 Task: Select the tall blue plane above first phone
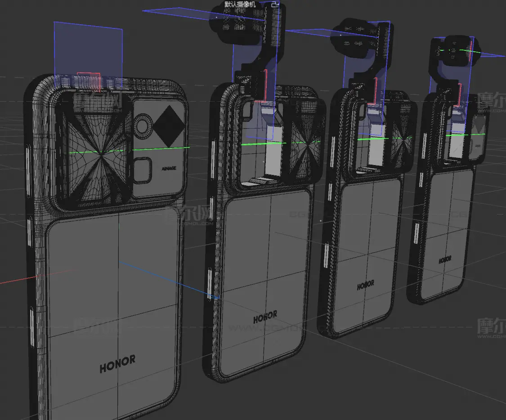click(88, 55)
